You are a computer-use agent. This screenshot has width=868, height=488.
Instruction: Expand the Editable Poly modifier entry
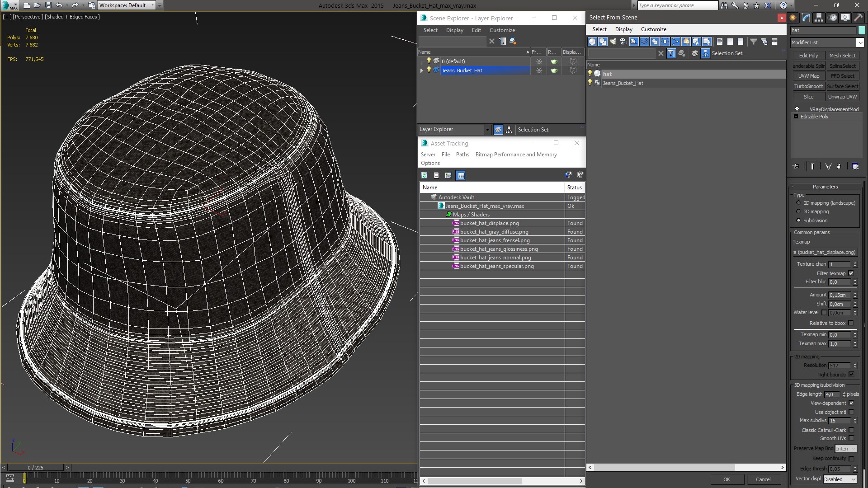point(796,117)
